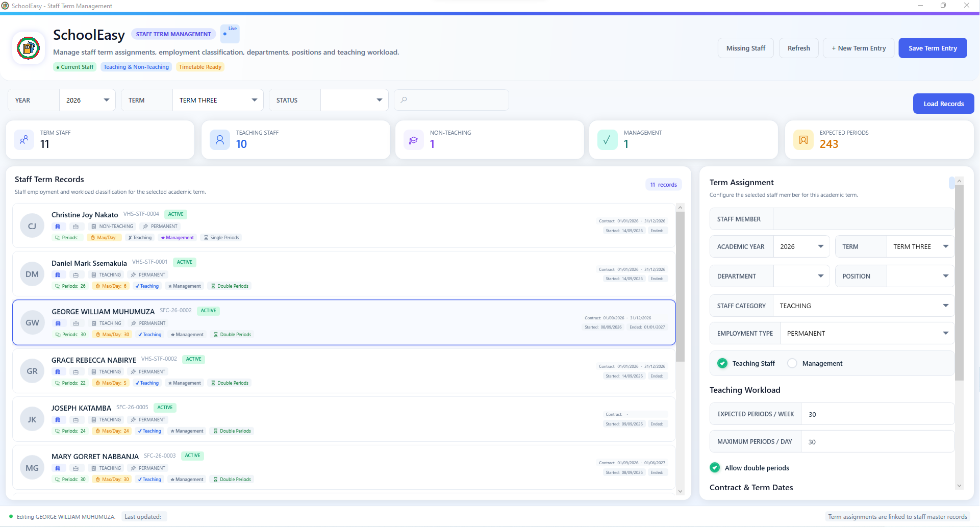
Task: Click the Management checkmark icon
Action: point(607,139)
